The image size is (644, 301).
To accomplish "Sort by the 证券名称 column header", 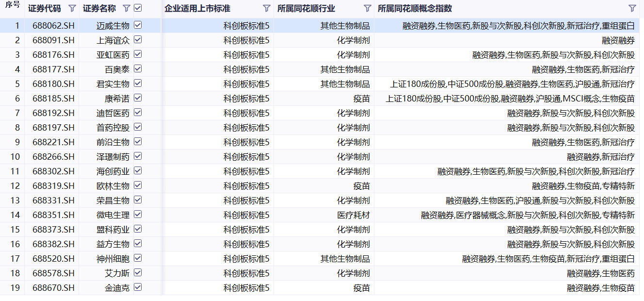I will (99, 9).
